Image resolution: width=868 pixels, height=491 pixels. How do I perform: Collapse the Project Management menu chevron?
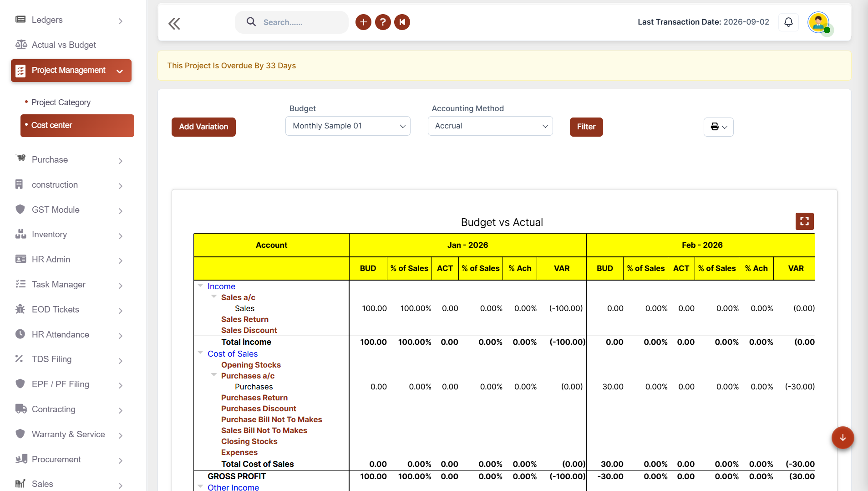click(x=120, y=71)
